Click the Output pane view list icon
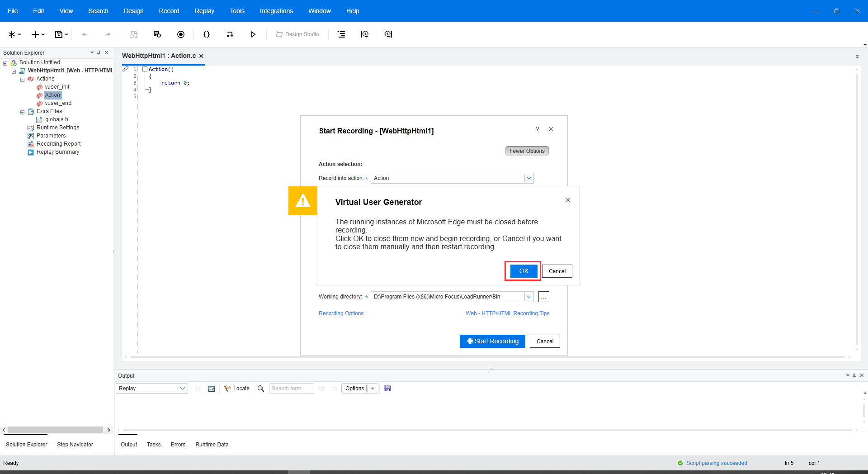868x474 pixels. click(212, 389)
